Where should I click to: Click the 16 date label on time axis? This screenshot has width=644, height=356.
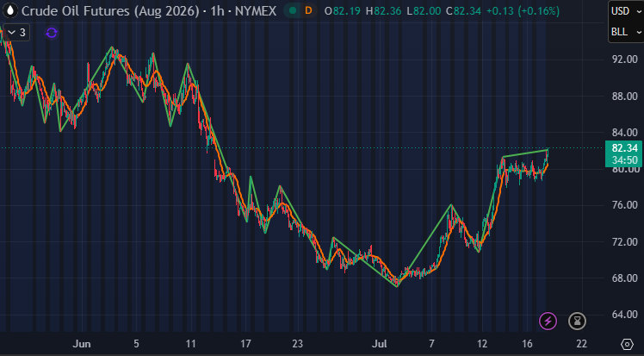[528, 344]
